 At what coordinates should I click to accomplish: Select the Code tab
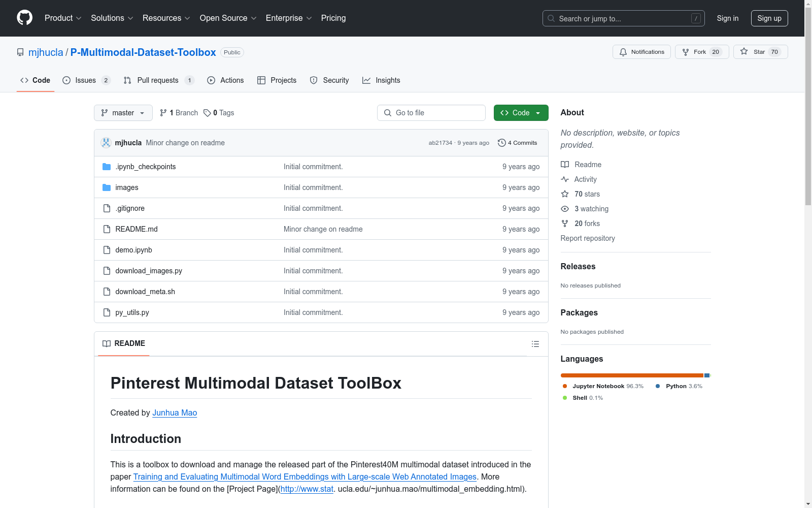[36, 80]
